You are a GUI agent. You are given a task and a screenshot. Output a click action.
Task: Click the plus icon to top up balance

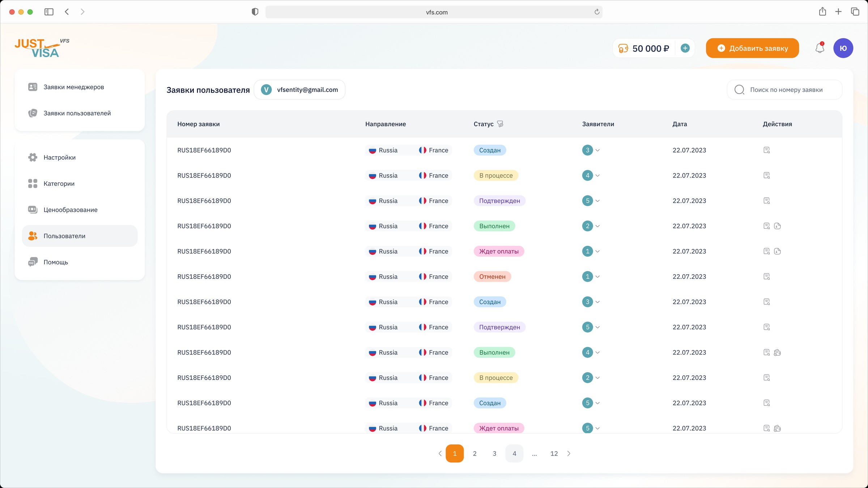pyautogui.click(x=685, y=48)
